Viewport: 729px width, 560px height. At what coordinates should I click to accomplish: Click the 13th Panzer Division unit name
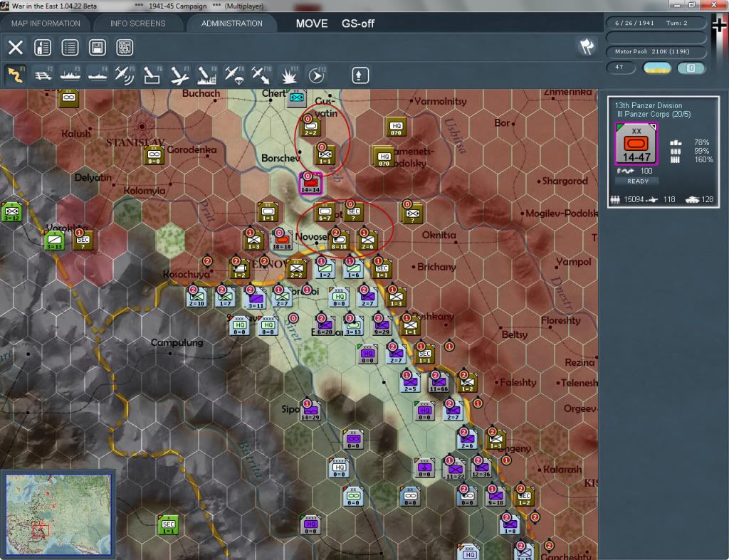pos(648,105)
